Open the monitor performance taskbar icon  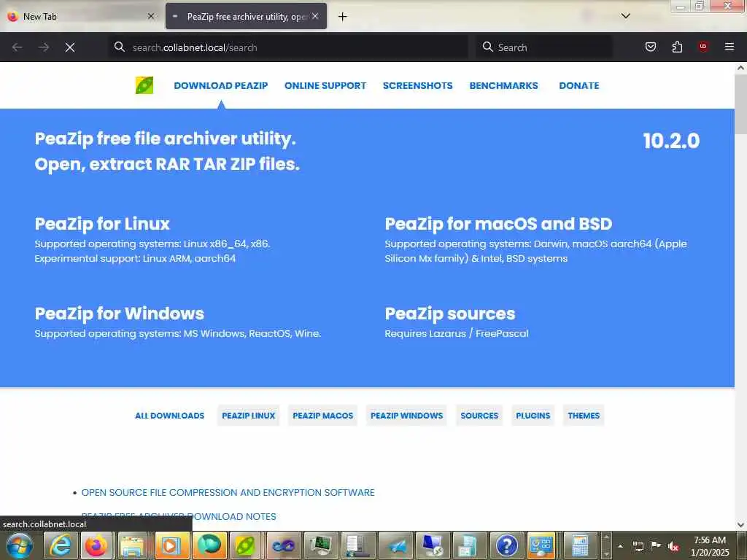pyautogui.click(x=321, y=545)
